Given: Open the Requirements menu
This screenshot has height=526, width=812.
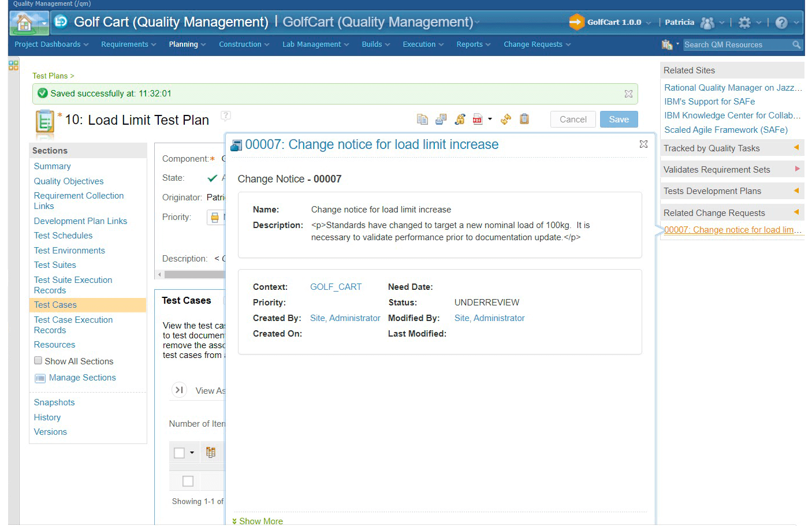Looking at the screenshot, I should pyautogui.click(x=129, y=44).
